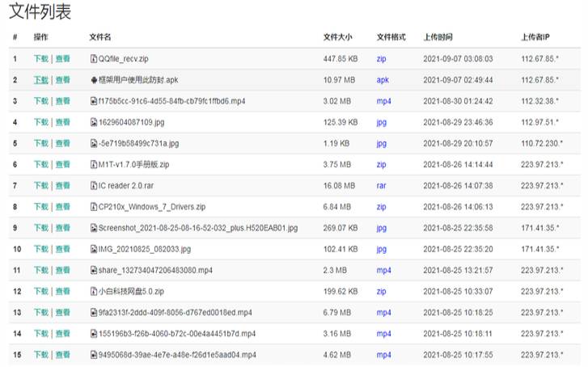
Task: Click the archive icon beside M1T-v1.7.0 zip
Action: (94, 164)
